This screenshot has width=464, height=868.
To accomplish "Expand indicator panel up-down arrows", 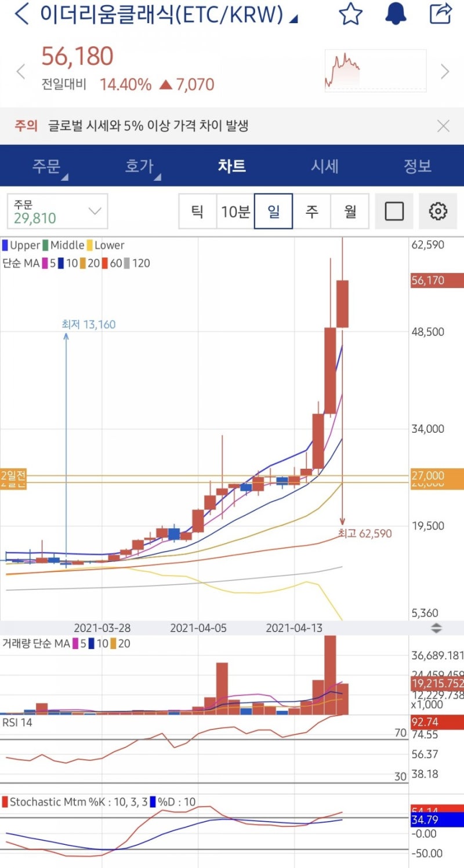I will [436, 628].
